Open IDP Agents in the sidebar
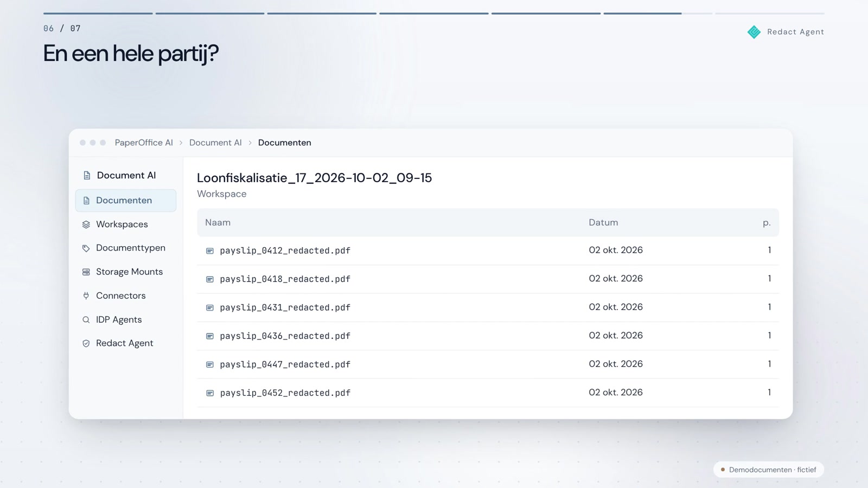The image size is (868, 488). coord(126,320)
